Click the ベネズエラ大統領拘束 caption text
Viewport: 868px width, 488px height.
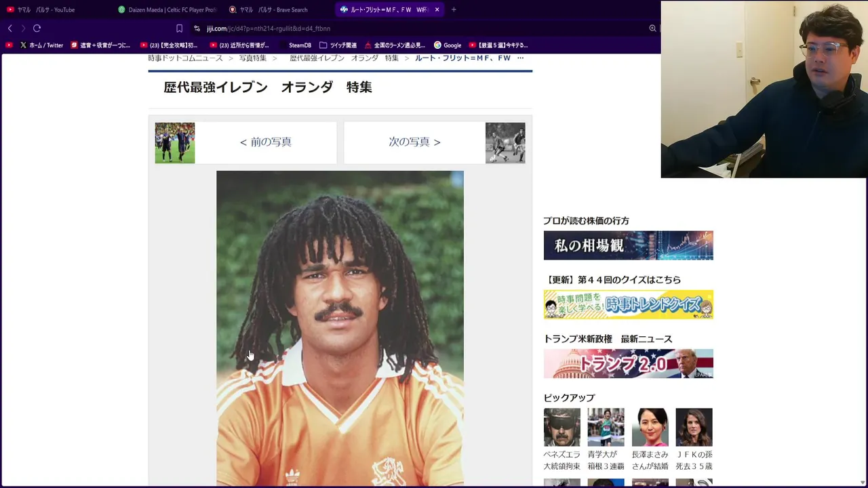(x=561, y=460)
